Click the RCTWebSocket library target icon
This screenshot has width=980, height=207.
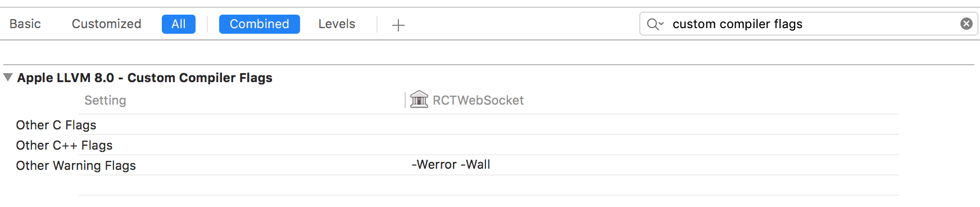419,99
